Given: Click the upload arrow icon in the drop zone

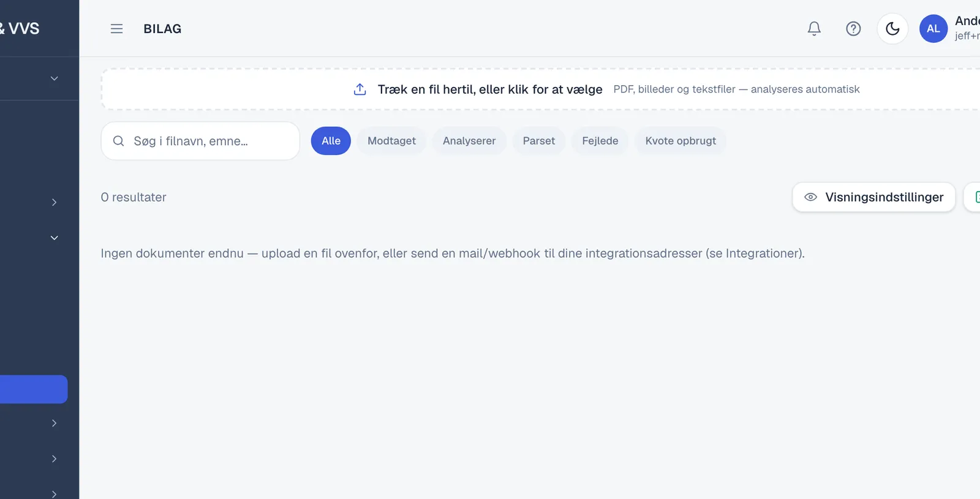Looking at the screenshot, I should 360,89.
